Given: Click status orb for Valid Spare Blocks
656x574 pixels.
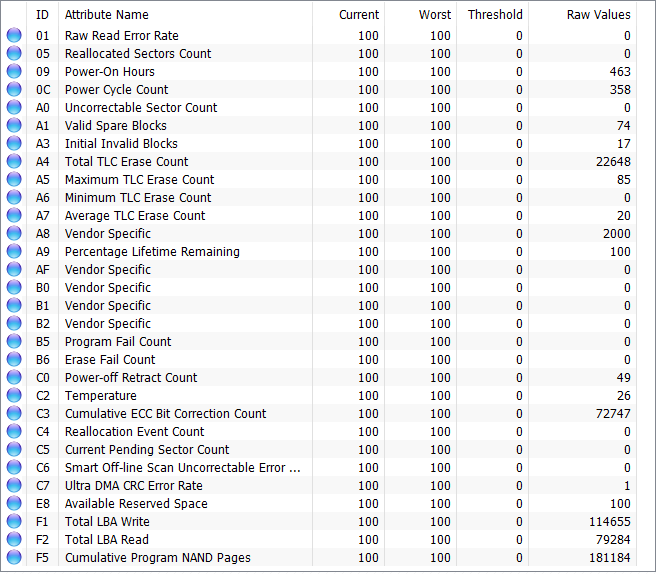Looking at the screenshot, I should 14,125.
